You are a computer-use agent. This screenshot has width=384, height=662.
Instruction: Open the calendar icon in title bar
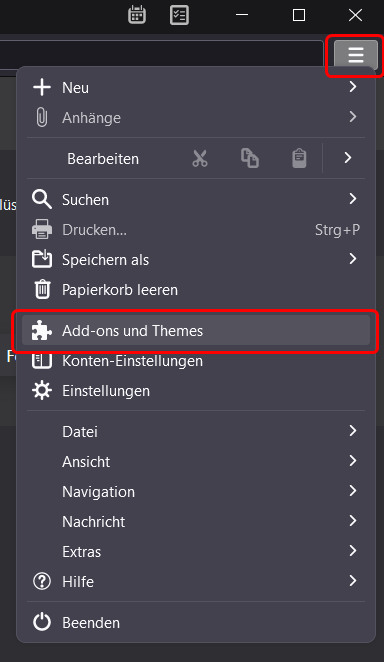pyautogui.click(x=137, y=15)
